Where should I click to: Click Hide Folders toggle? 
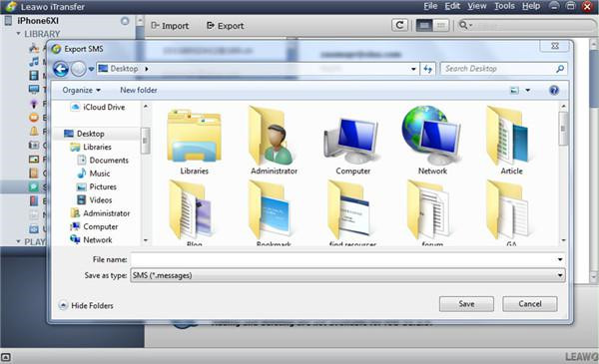pyautogui.click(x=86, y=305)
